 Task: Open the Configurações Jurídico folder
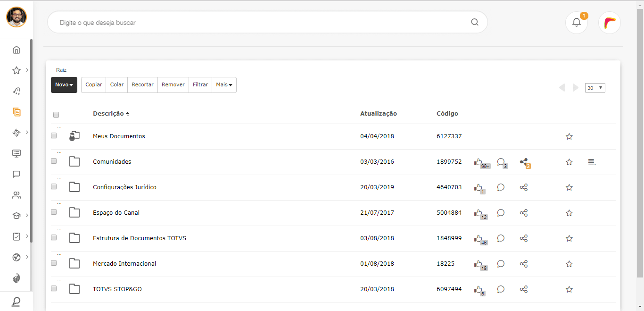124,187
